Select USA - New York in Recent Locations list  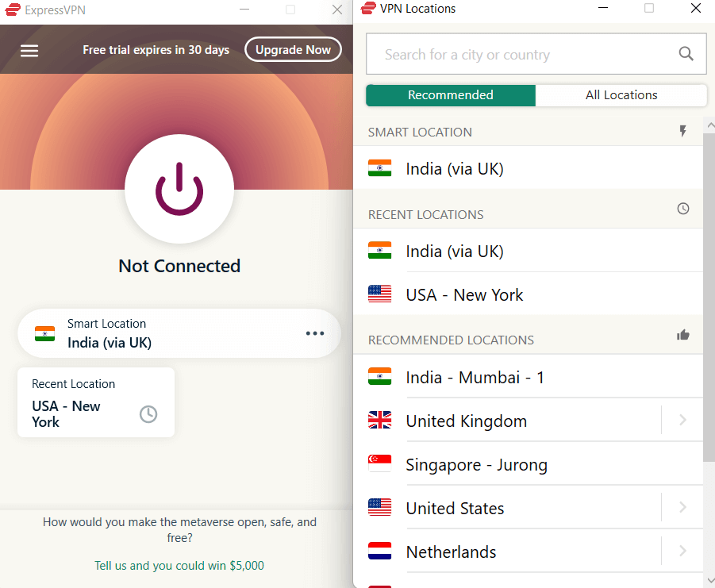[x=528, y=294]
